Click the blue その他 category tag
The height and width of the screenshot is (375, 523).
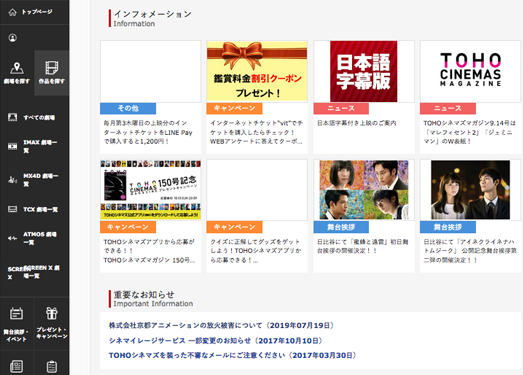tap(128, 108)
